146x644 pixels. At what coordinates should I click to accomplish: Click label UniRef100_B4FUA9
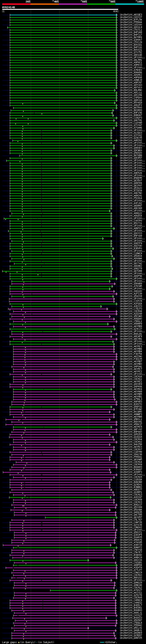click(x=131, y=32)
